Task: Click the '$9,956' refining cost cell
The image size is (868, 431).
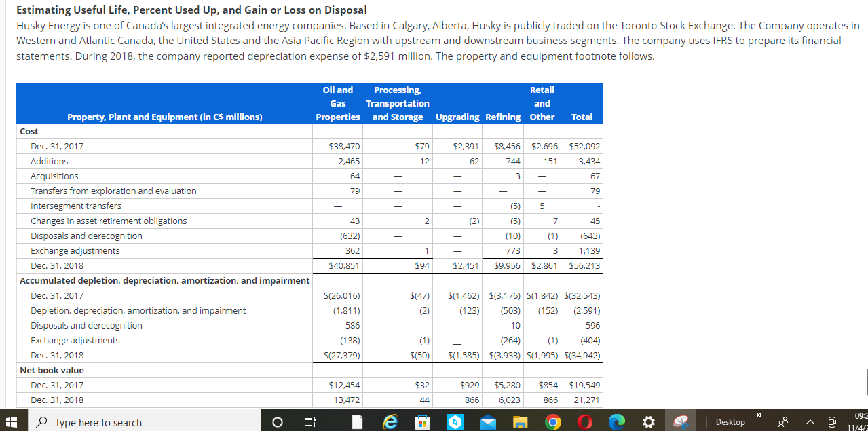Action: pos(507,265)
